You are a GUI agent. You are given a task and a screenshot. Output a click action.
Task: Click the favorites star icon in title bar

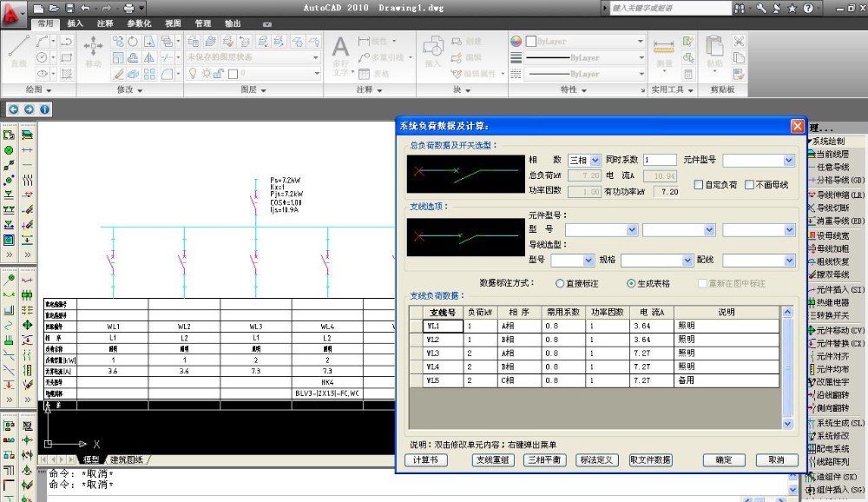click(792, 8)
